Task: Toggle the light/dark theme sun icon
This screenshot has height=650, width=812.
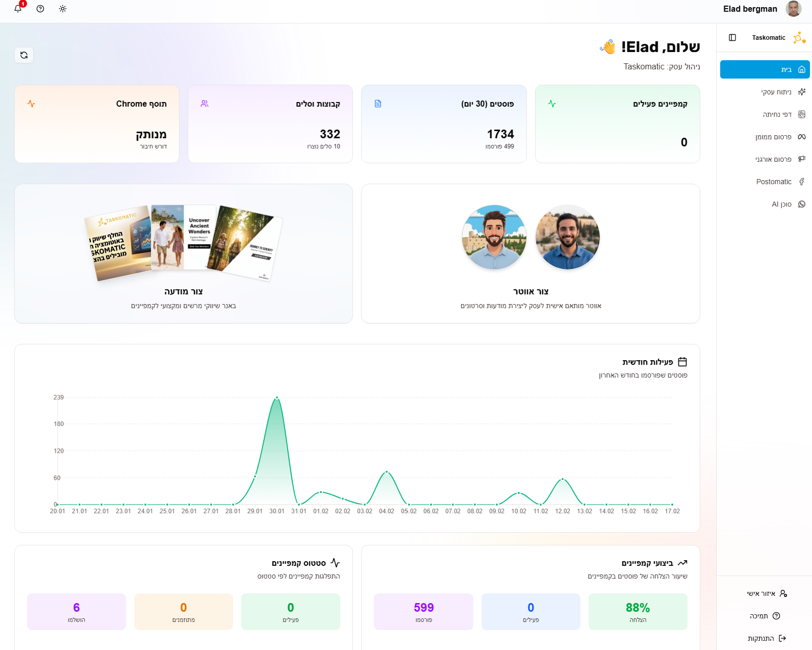Action: [x=63, y=9]
